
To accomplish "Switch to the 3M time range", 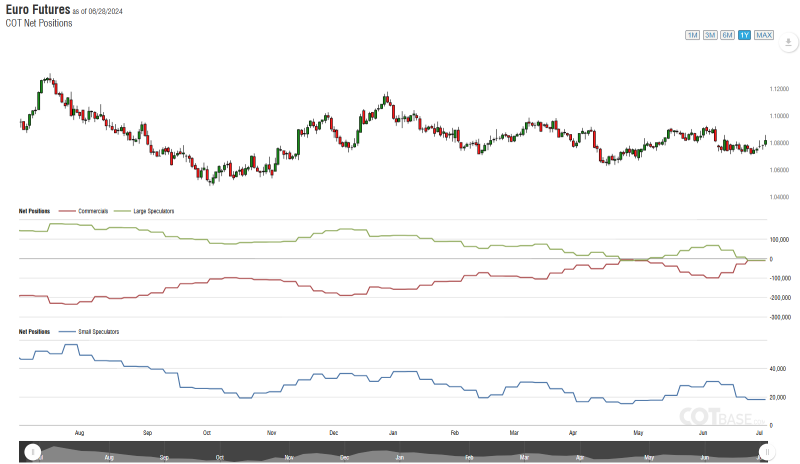I will 710,35.
